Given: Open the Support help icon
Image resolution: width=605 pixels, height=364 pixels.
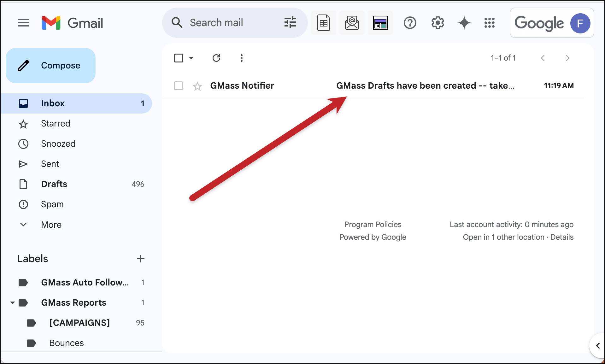Looking at the screenshot, I should 410,23.
